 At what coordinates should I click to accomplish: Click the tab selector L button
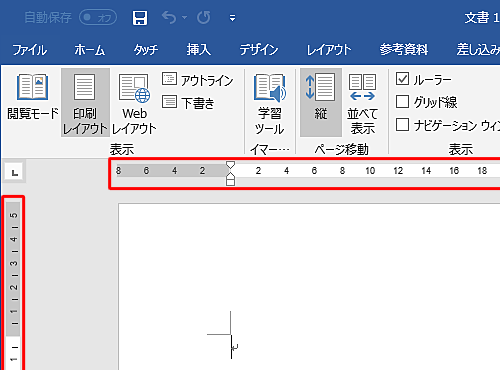pyautogui.click(x=14, y=172)
